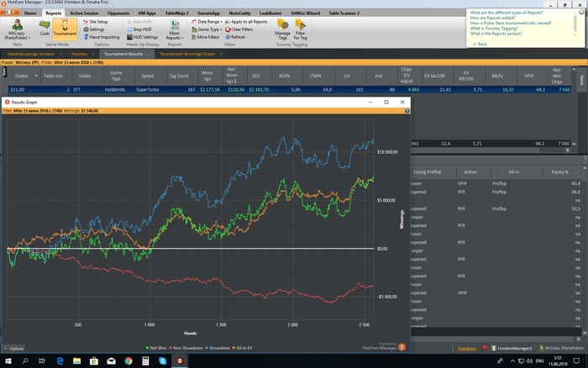The height and width of the screenshot is (368, 588).
Task: Open the Game Type filter dropdown
Action: (x=207, y=29)
